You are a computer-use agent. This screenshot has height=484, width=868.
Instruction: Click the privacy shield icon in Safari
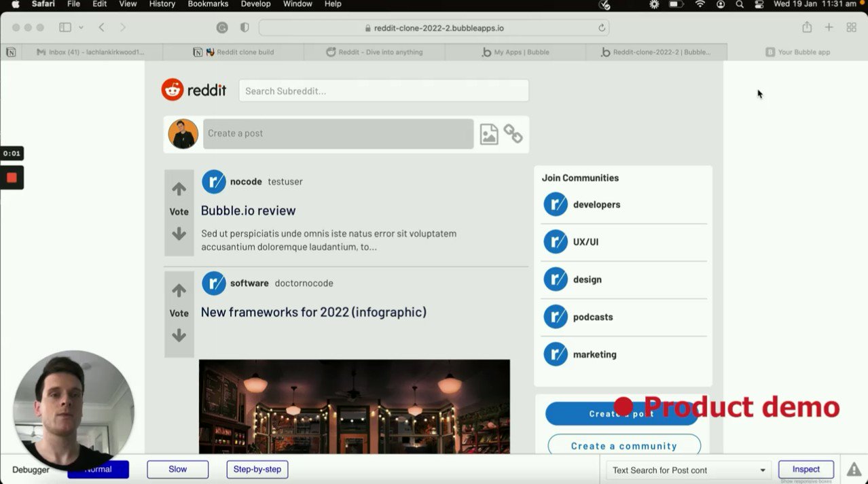(245, 28)
